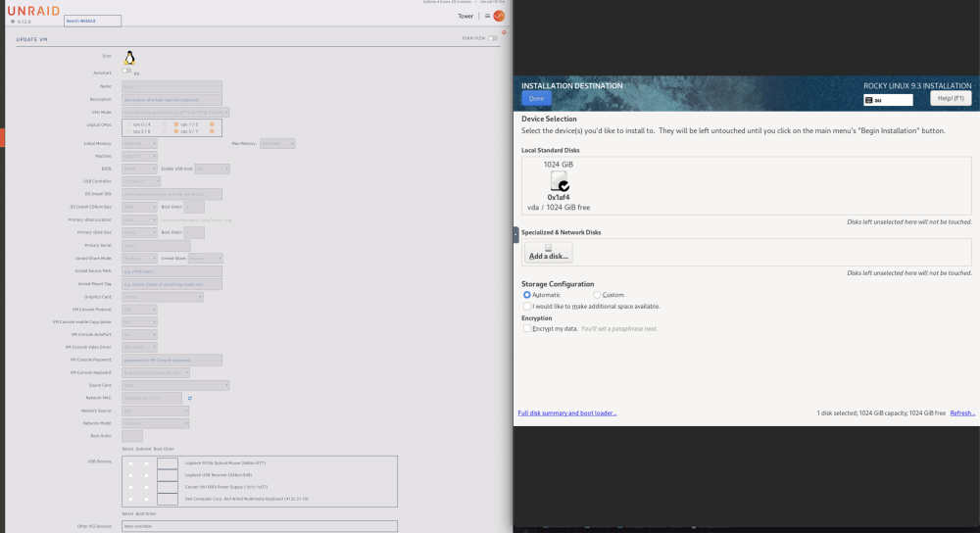980x533 pixels.
Task: Open the CPU Mode dropdown
Action: pos(175,113)
